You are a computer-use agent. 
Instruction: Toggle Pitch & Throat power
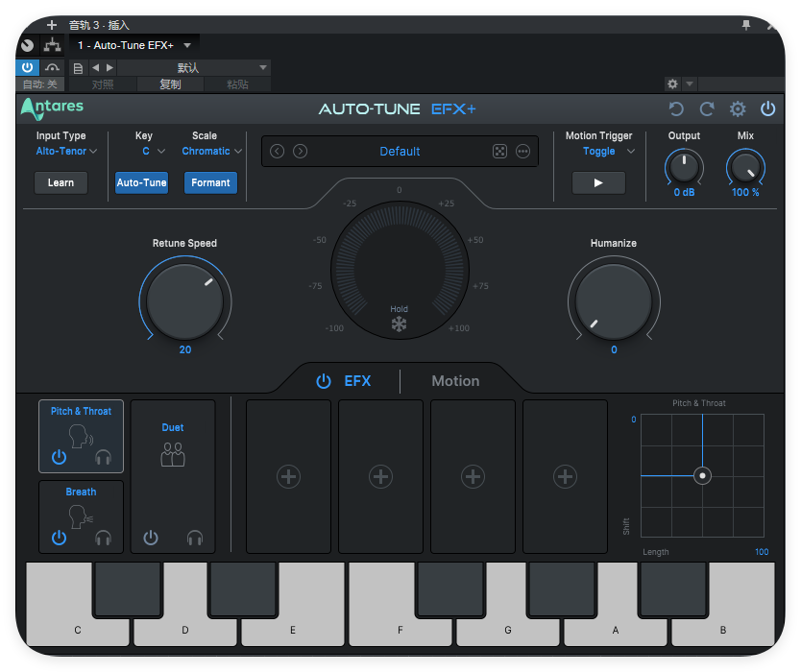(60, 457)
